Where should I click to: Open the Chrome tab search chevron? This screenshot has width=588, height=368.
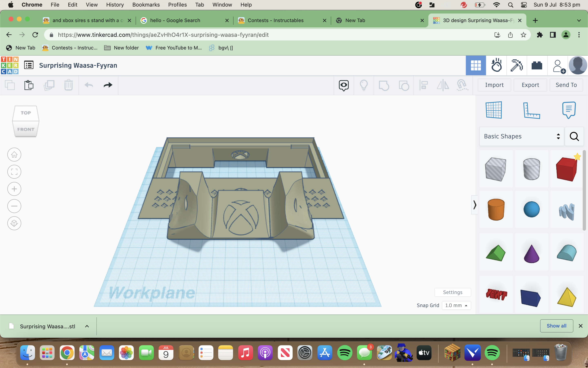(x=579, y=20)
